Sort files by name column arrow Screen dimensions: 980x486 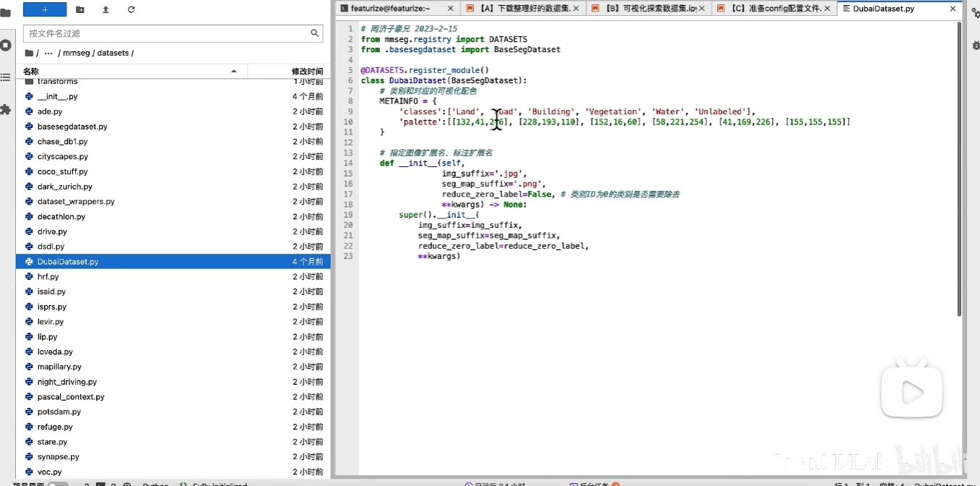(233, 71)
